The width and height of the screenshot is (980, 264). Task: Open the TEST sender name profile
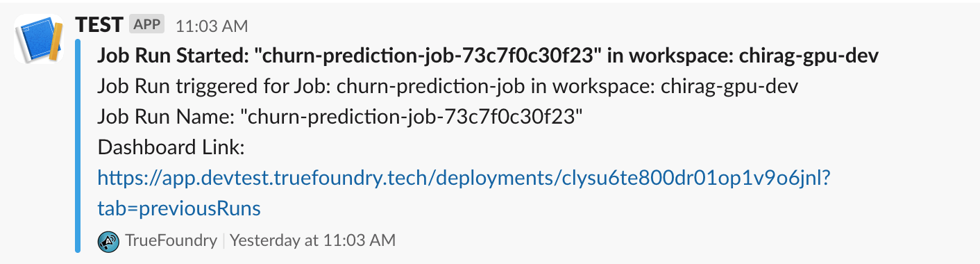(x=99, y=25)
